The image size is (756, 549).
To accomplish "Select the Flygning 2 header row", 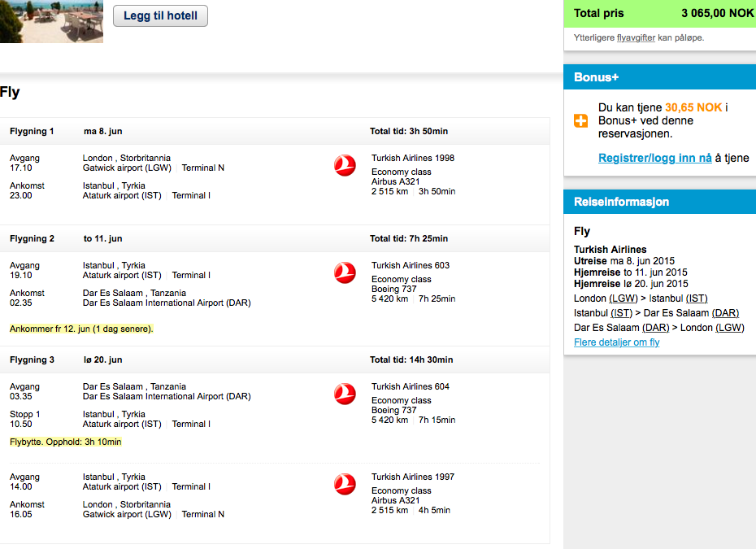I will pyautogui.click(x=275, y=238).
